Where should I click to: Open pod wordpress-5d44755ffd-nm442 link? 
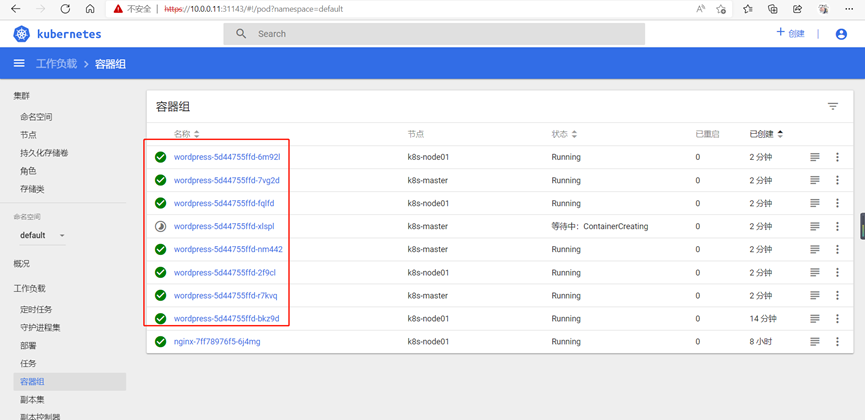pos(228,249)
